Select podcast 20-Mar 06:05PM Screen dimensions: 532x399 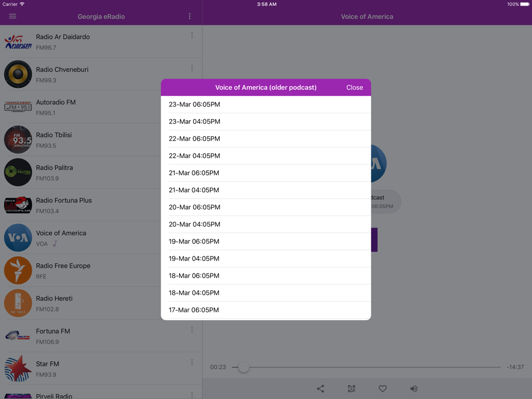(x=266, y=207)
